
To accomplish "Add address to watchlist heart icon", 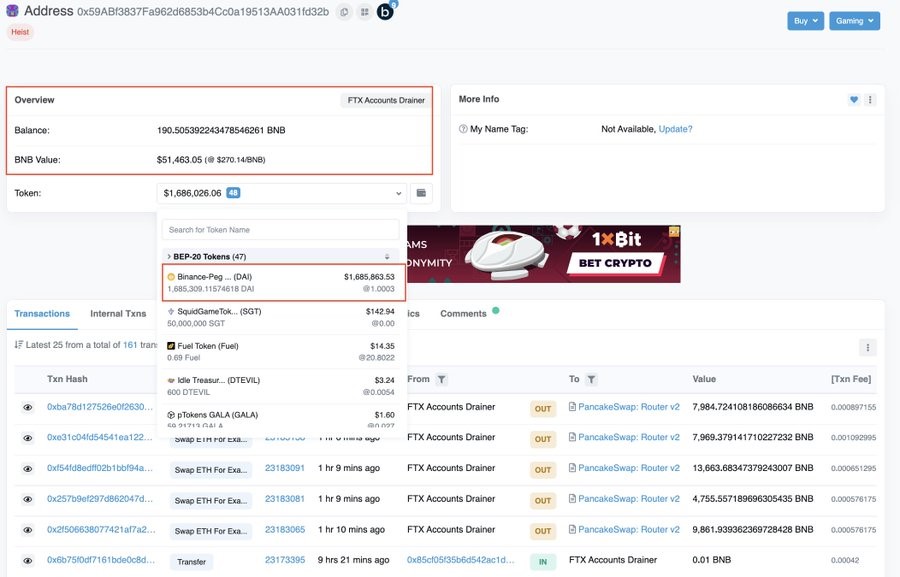I will [854, 100].
